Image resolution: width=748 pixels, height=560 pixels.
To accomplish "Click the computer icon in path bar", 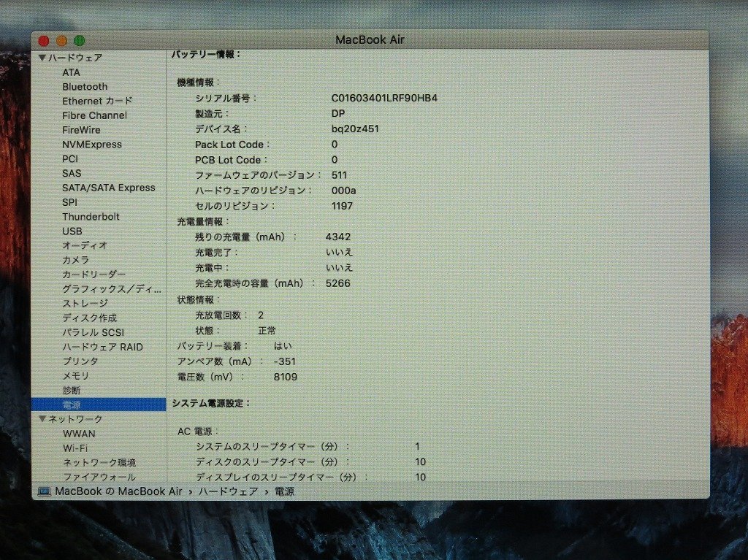I will pyautogui.click(x=45, y=492).
